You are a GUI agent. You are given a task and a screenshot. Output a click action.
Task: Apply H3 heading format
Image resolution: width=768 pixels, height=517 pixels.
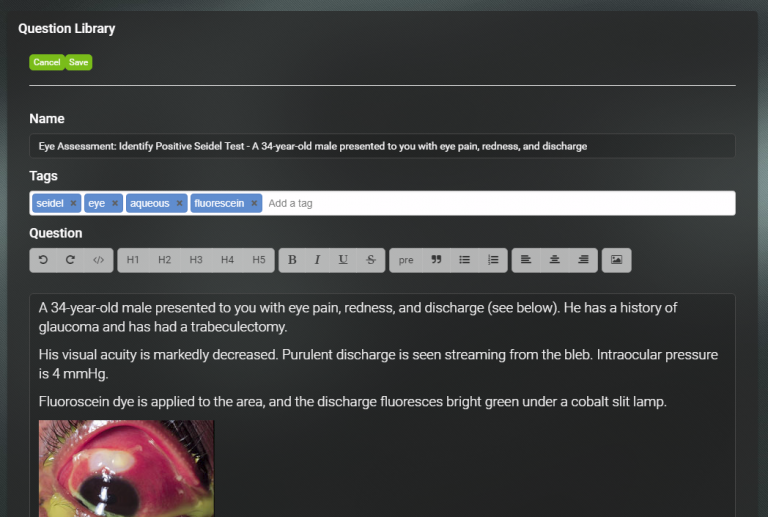click(196, 260)
